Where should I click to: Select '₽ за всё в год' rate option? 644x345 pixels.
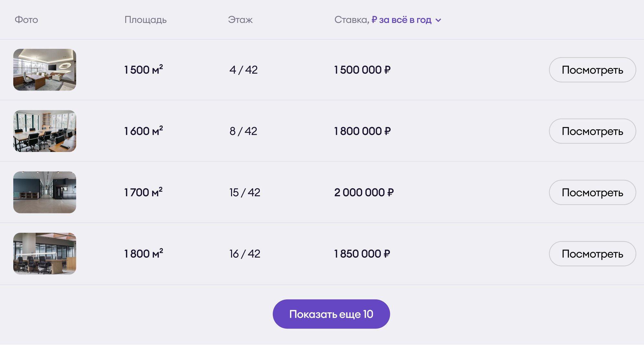401,20
